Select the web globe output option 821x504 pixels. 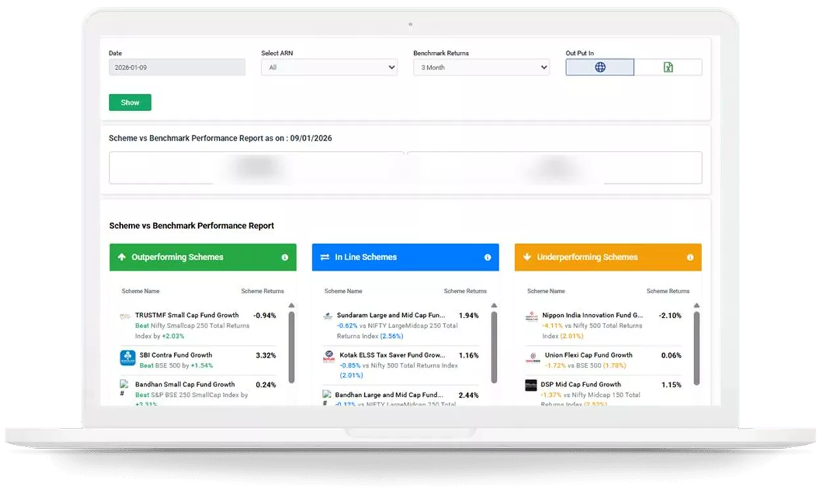coord(600,67)
